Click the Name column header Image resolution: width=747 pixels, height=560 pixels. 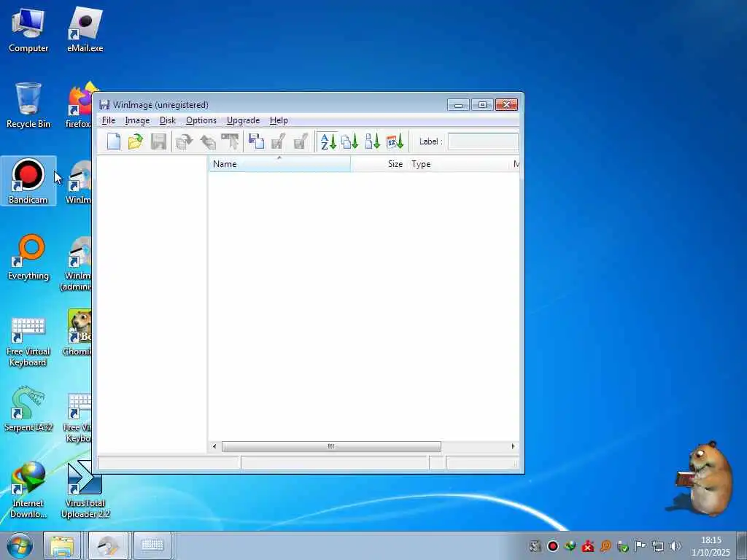[279, 164]
